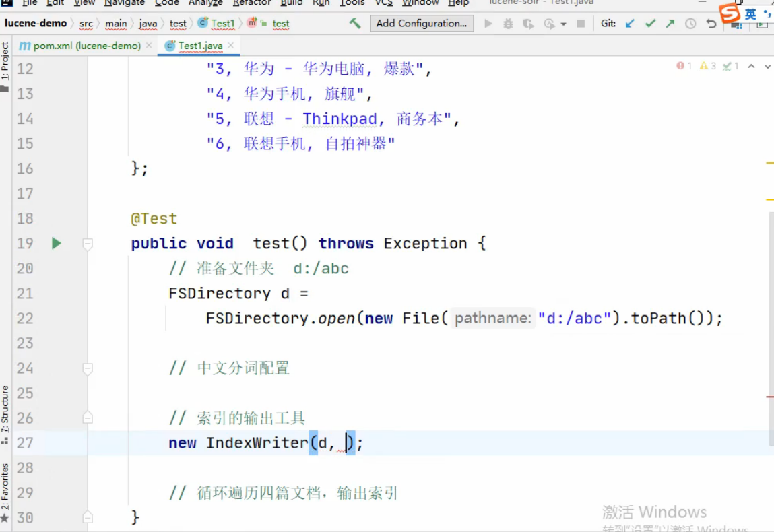Open the Add Configuration button
Image resolution: width=774 pixels, height=532 pixels.
coord(422,23)
